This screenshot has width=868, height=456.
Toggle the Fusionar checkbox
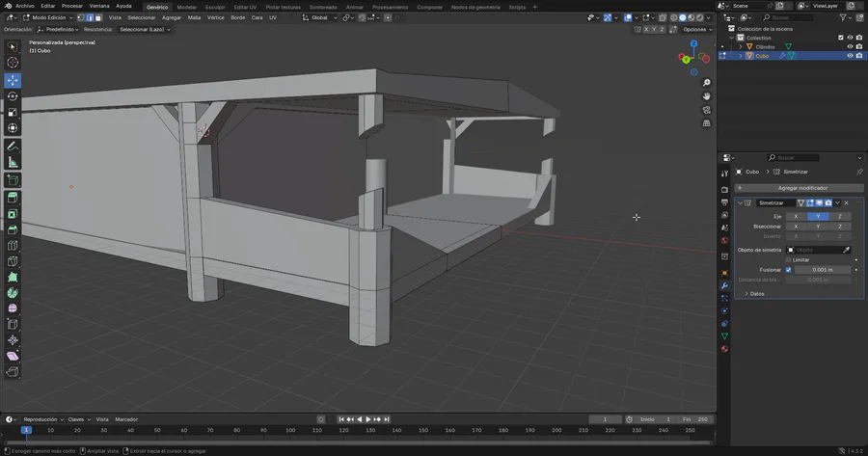tap(788, 270)
